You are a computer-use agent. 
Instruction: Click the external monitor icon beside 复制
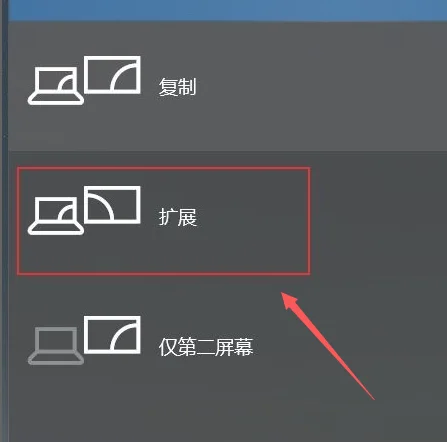tap(112, 75)
